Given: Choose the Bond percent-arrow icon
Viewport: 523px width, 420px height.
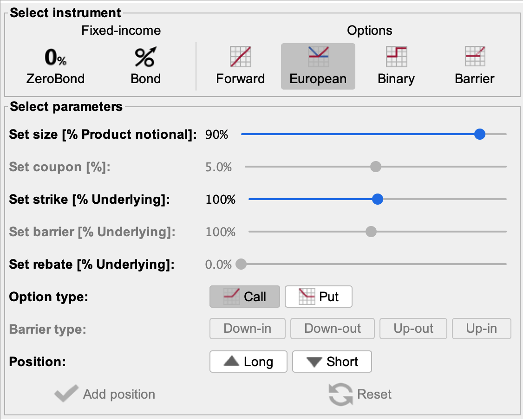Looking at the screenshot, I should tap(145, 57).
